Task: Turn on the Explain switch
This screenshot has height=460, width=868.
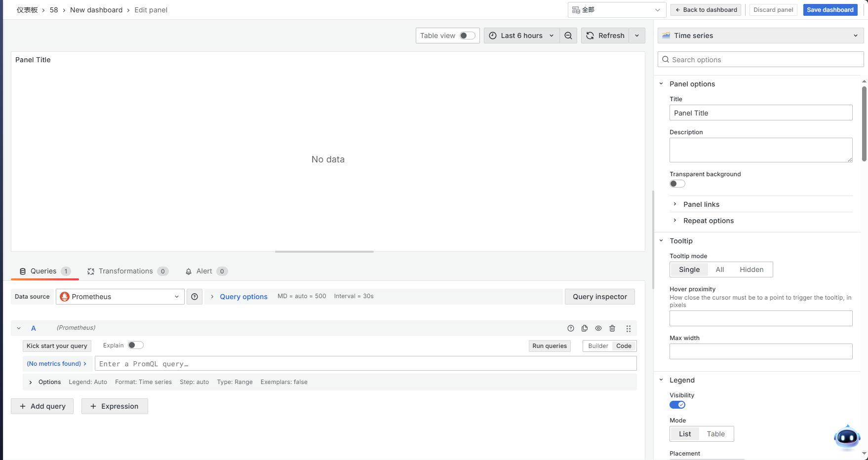Action: point(135,345)
